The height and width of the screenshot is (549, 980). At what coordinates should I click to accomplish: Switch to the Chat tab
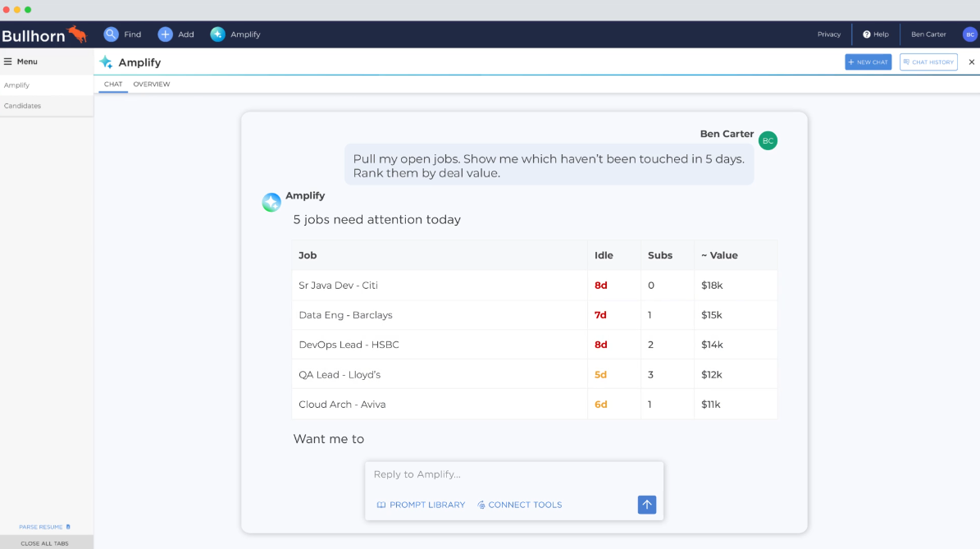(113, 84)
